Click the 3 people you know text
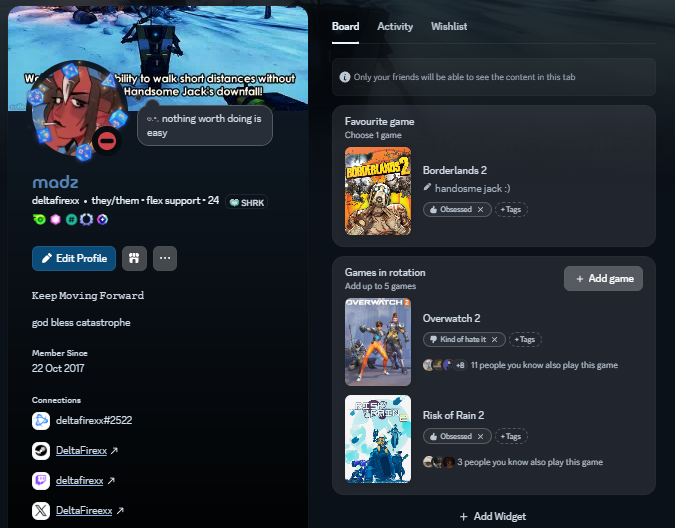 pyautogui.click(x=530, y=462)
